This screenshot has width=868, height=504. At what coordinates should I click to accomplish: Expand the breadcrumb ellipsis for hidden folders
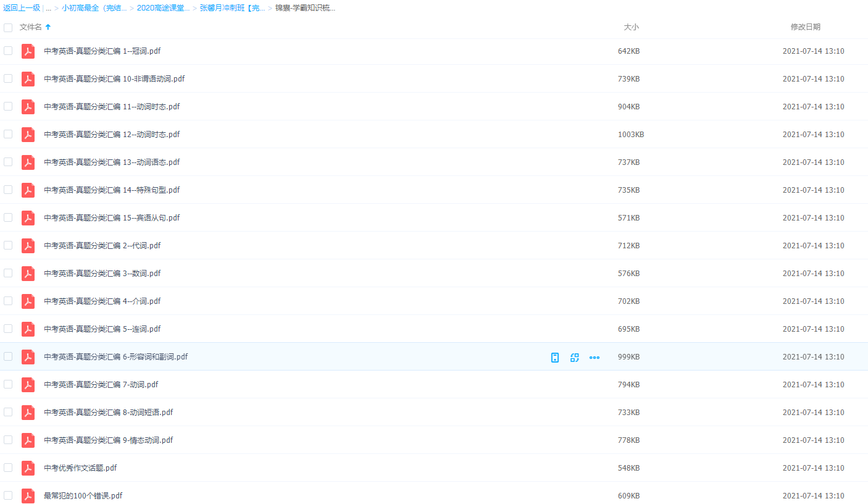[x=48, y=9]
